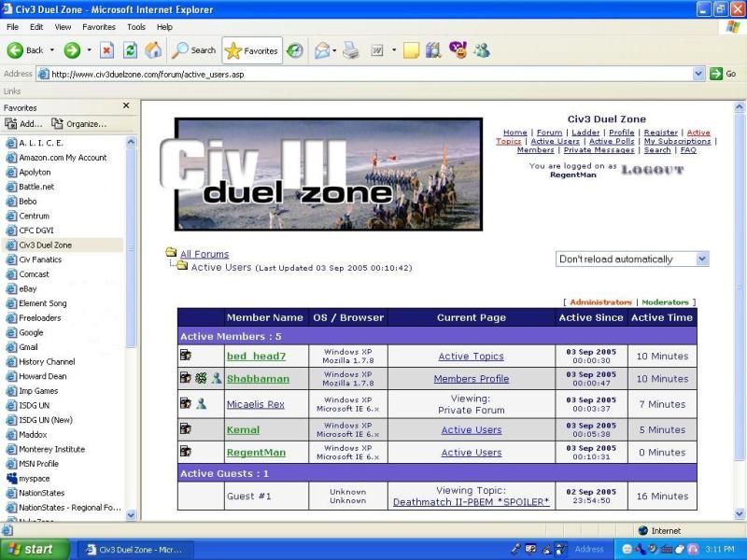747x560 pixels.
Task: Open the Search magnifier toolbar button
Action: (x=194, y=50)
